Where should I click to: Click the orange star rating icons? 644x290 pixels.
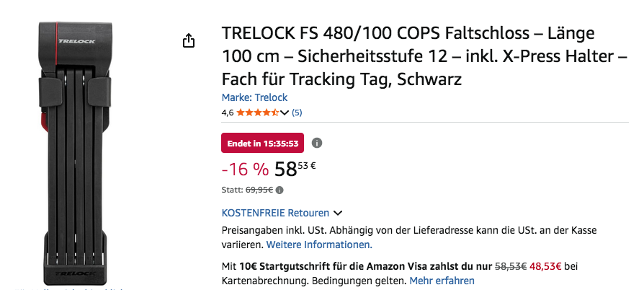257,113
